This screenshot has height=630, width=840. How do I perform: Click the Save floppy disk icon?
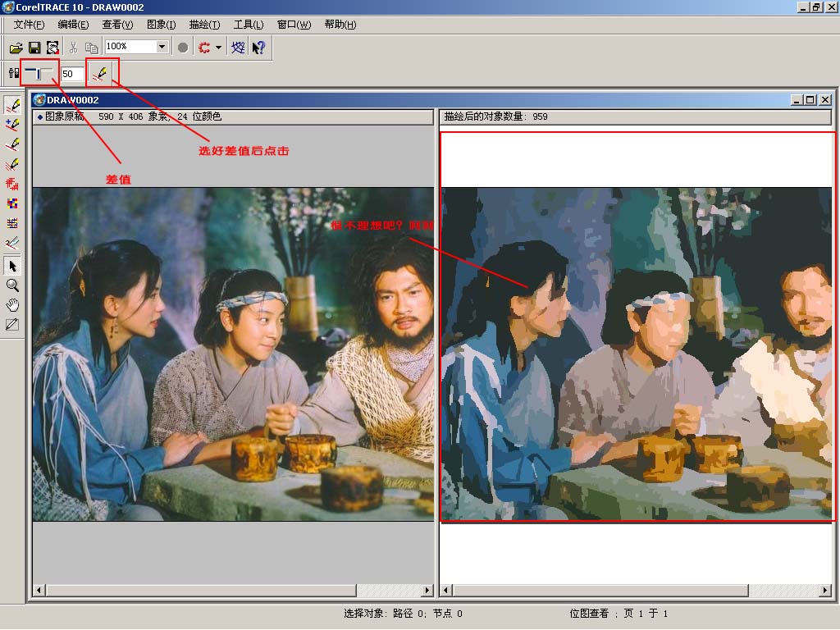[x=34, y=48]
